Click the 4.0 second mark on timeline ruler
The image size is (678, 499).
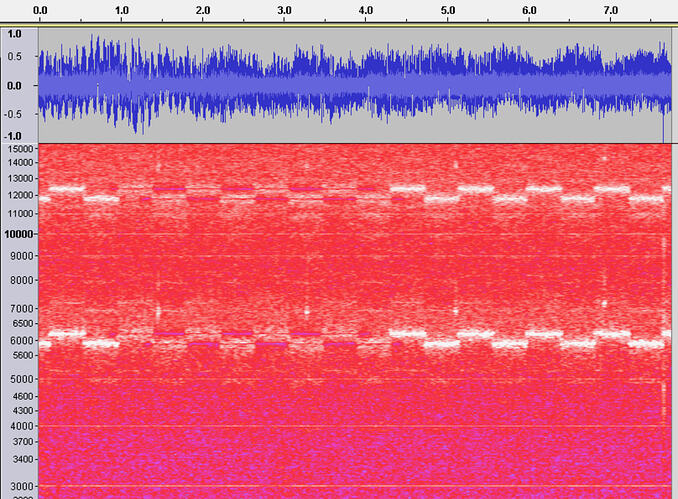pos(366,10)
